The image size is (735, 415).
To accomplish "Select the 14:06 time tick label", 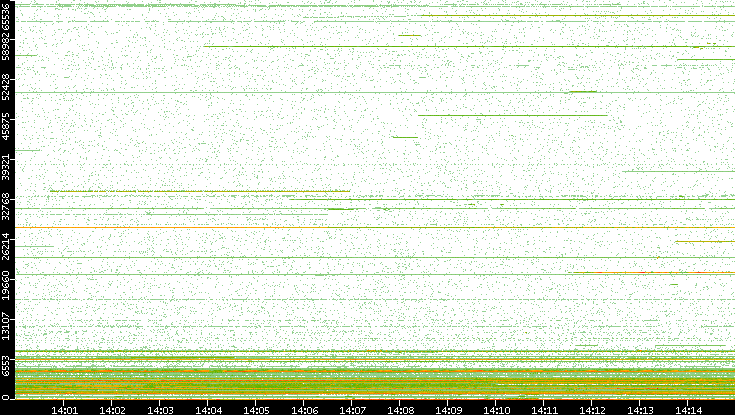I will tap(304, 411).
